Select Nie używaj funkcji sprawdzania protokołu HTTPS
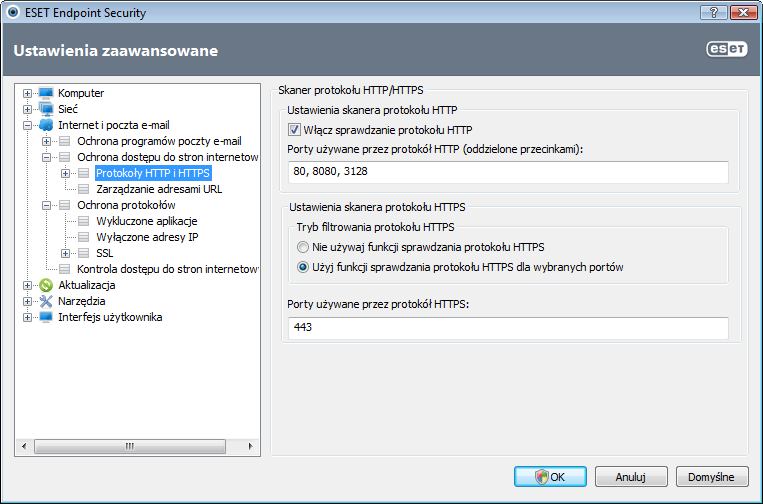This screenshot has height=504, width=763. pos(303,247)
